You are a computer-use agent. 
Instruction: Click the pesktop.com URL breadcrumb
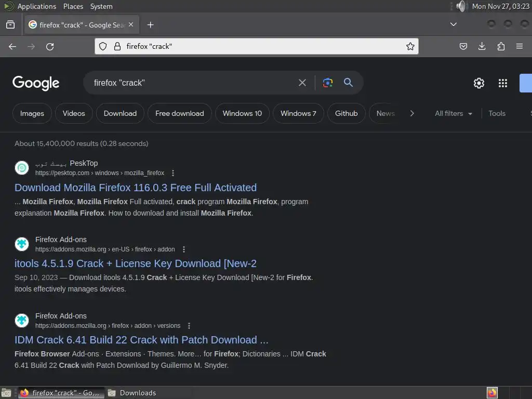coord(99,173)
